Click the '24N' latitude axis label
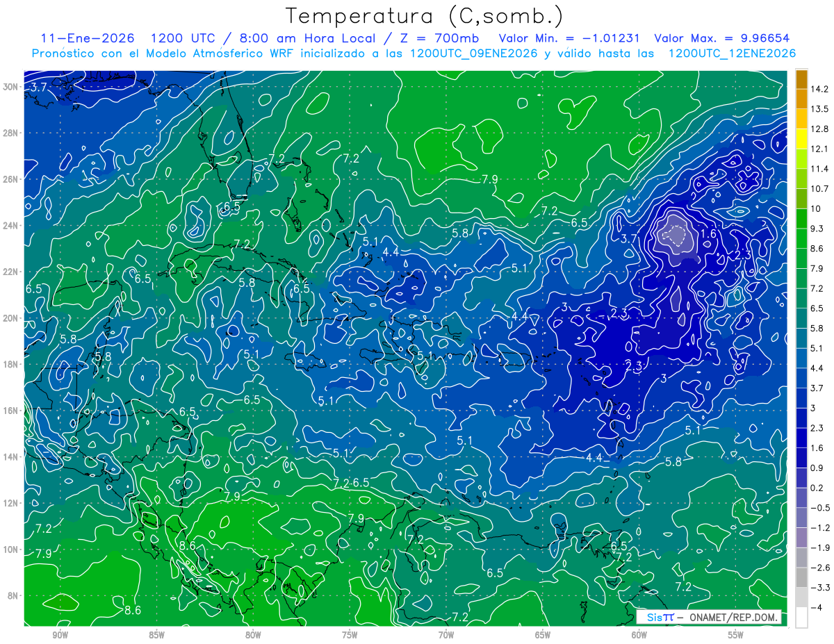 (11, 226)
